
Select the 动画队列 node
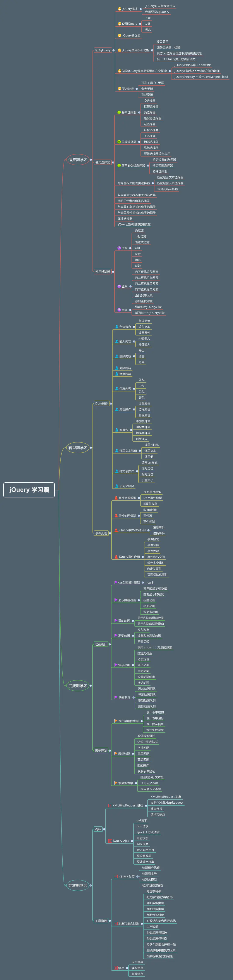pyautogui.click(x=124, y=697)
